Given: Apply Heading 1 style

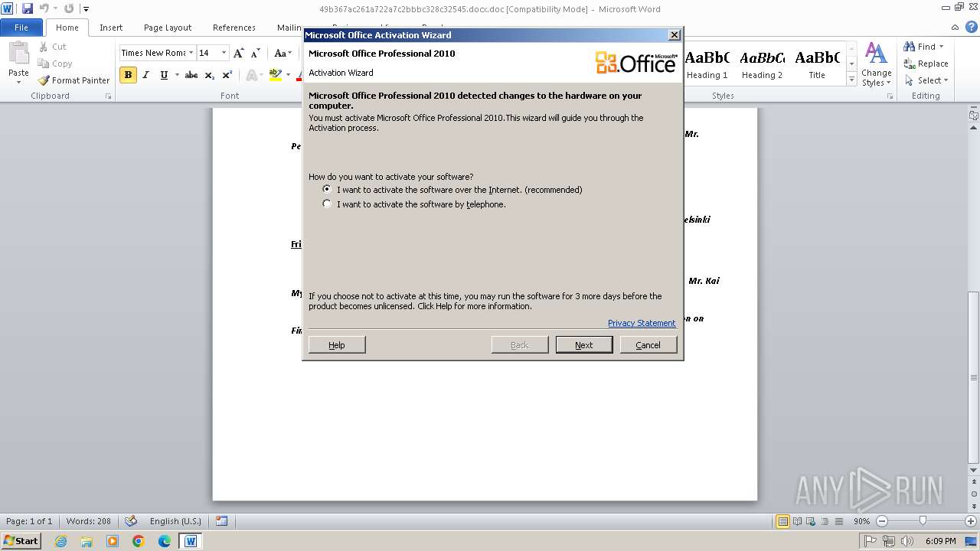Looking at the screenshot, I should click(707, 65).
